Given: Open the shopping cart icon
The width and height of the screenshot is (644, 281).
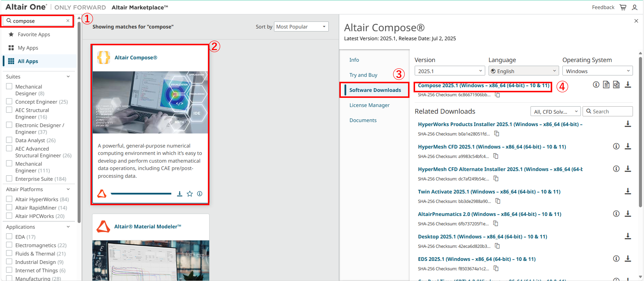Looking at the screenshot, I should (x=623, y=7).
